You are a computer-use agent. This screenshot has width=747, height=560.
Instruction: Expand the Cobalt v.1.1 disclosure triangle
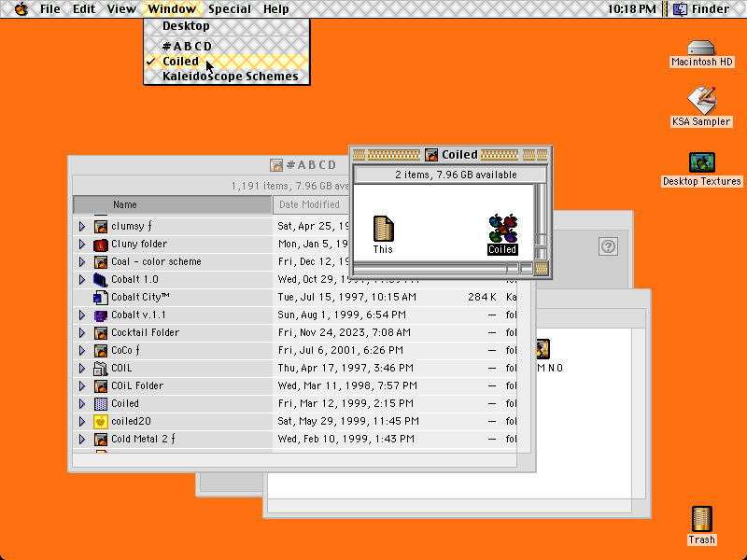pyautogui.click(x=82, y=315)
